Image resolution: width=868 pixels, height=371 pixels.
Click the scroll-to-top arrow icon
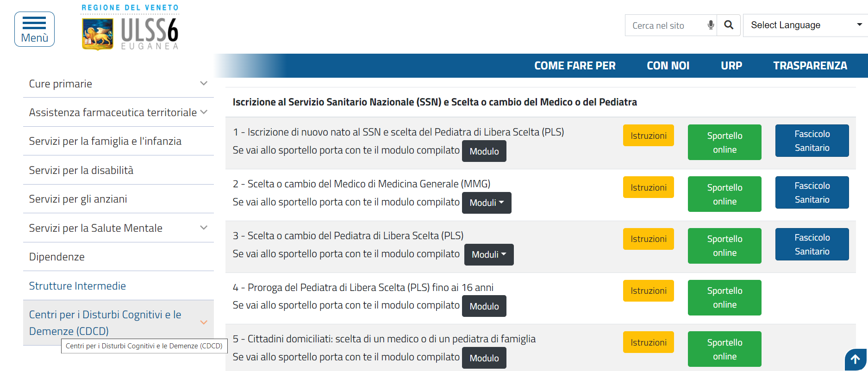[x=855, y=359]
